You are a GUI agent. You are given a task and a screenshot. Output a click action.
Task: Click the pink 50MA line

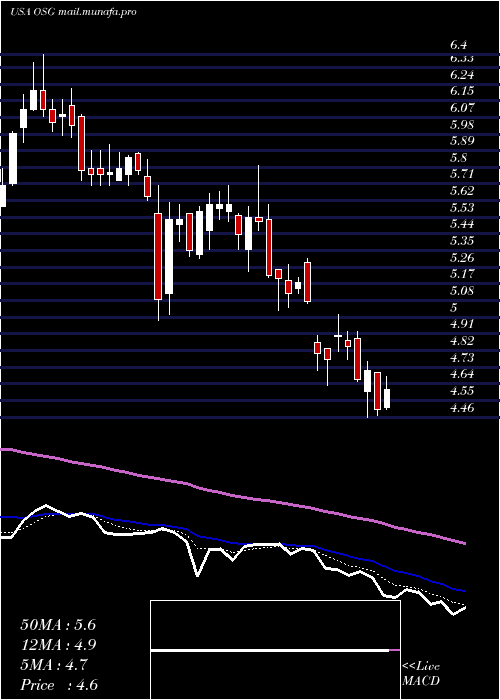point(232,496)
